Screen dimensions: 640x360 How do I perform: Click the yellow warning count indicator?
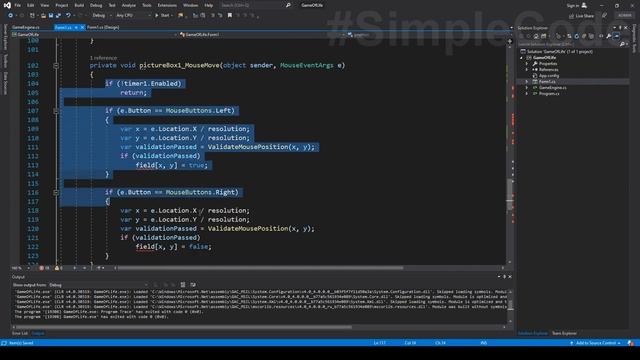coord(58,268)
